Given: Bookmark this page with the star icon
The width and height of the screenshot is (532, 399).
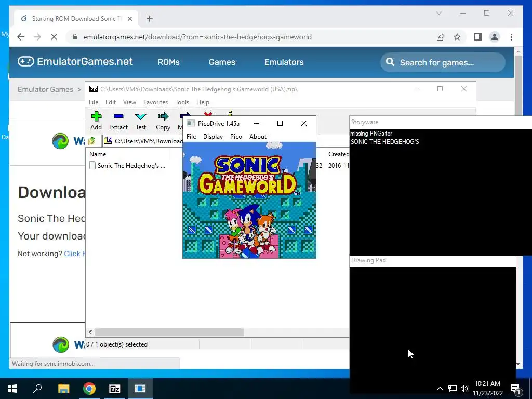Looking at the screenshot, I should coord(457,37).
